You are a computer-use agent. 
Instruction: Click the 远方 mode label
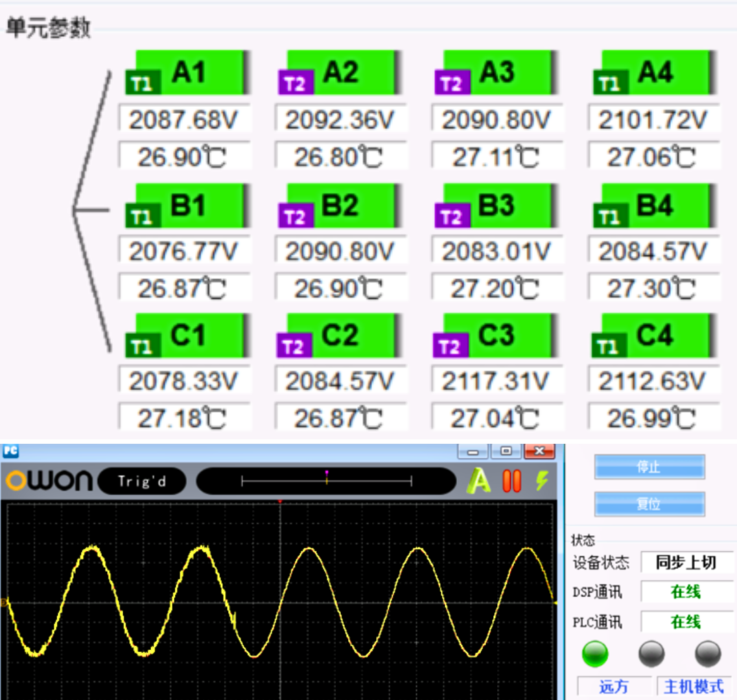(614, 687)
